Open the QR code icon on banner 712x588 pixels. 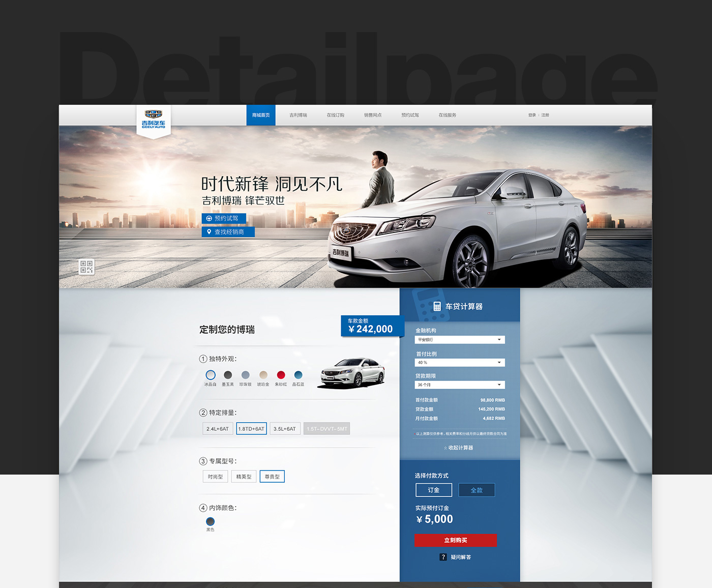click(86, 267)
